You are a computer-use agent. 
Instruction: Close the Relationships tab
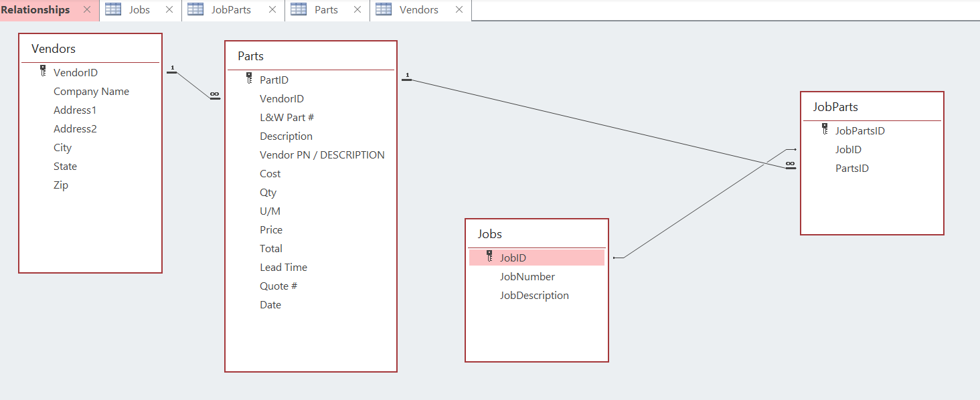pos(87,10)
